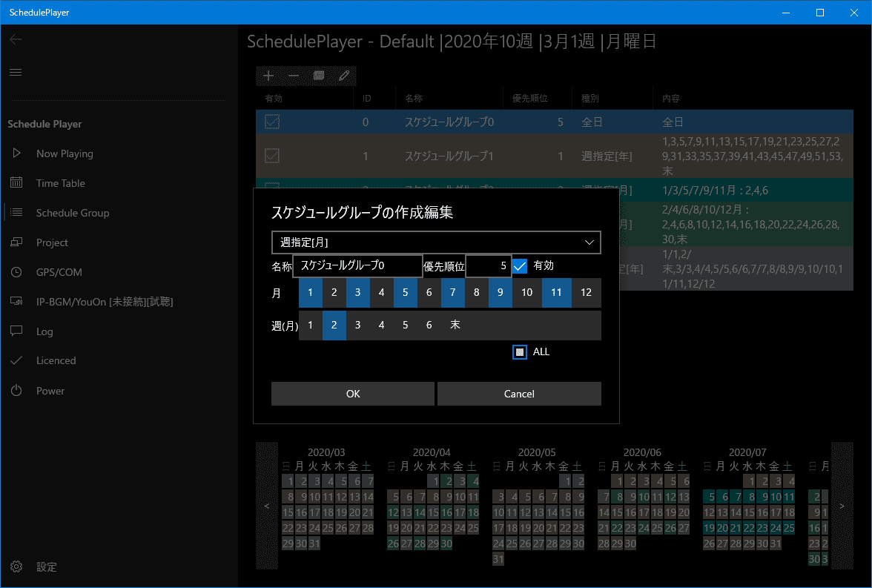This screenshot has height=588, width=872.
Task: Toggle month 10 in 月 row
Action: (x=527, y=293)
